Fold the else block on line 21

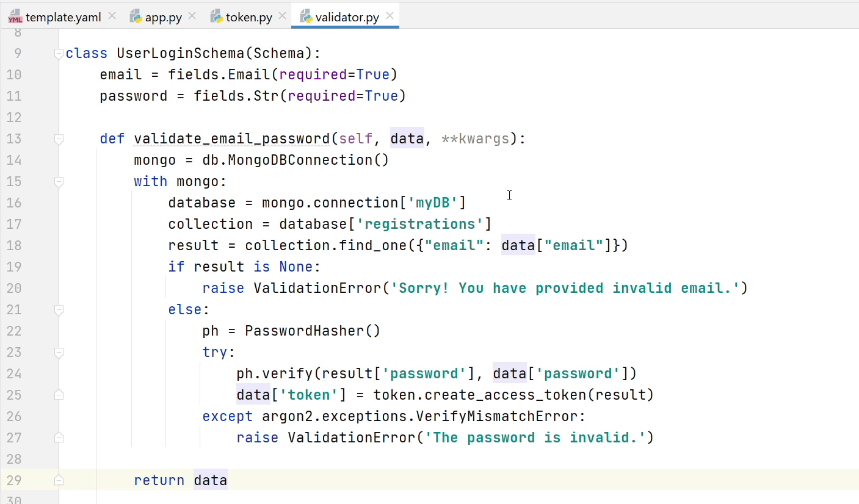(59, 310)
